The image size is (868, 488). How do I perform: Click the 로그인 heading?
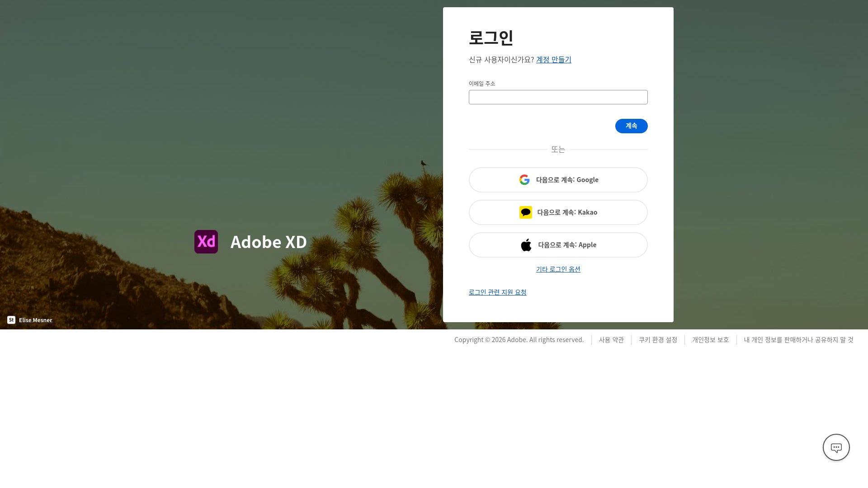click(491, 38)
